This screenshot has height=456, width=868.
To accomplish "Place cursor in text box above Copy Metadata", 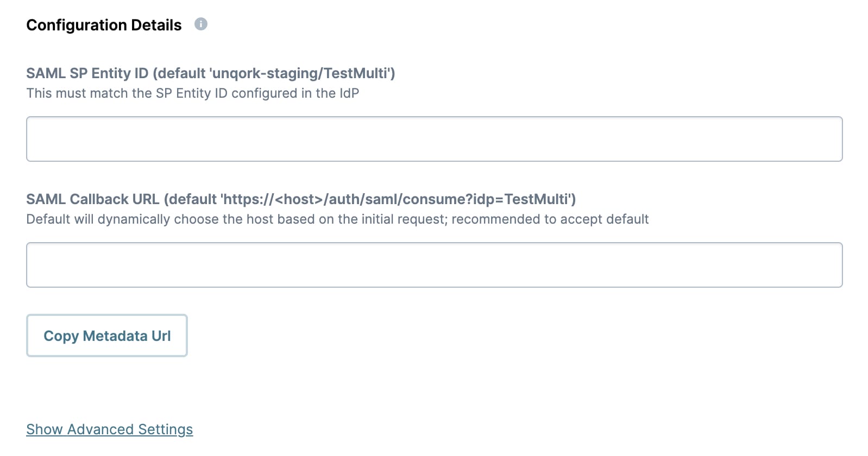I will pos(434,265).
